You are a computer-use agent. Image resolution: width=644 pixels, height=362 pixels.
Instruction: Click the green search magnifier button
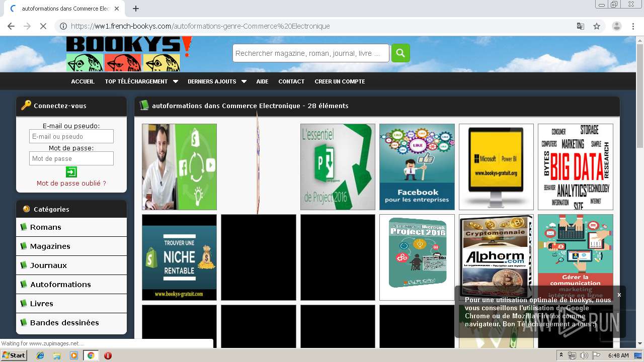[x=400, y=53]
